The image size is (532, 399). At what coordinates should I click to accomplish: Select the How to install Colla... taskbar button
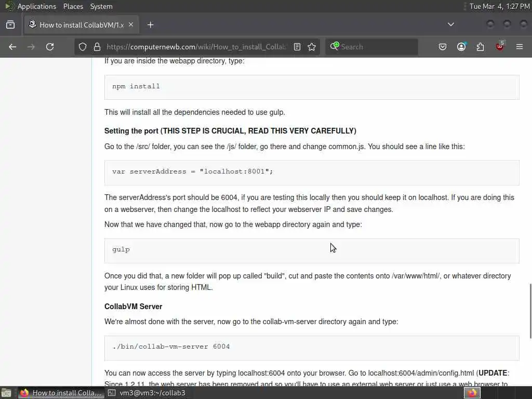pyautogui.click(x=60, y=393)
